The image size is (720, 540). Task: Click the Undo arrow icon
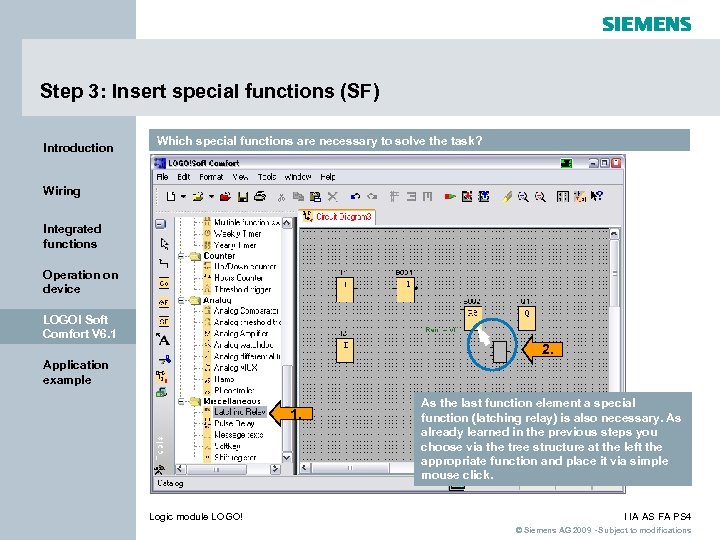coord(355,197)
